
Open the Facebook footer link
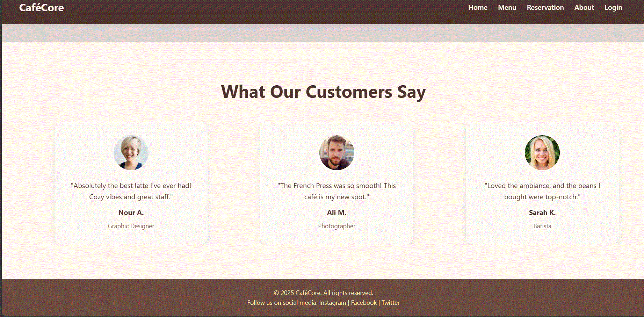(364, 303)
